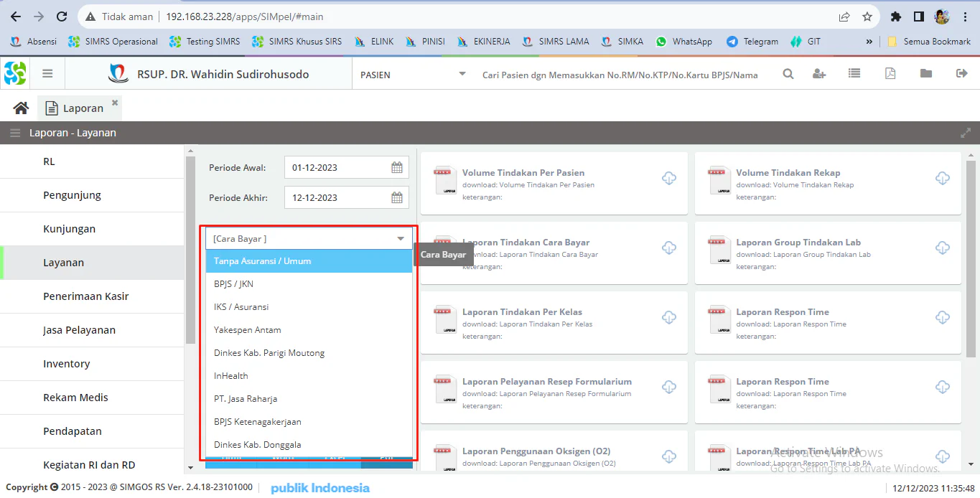The width and height of the screenshot is (980, 498).
Task: Select BPJS / JKN payment option
Action: (x=309, y=284)
